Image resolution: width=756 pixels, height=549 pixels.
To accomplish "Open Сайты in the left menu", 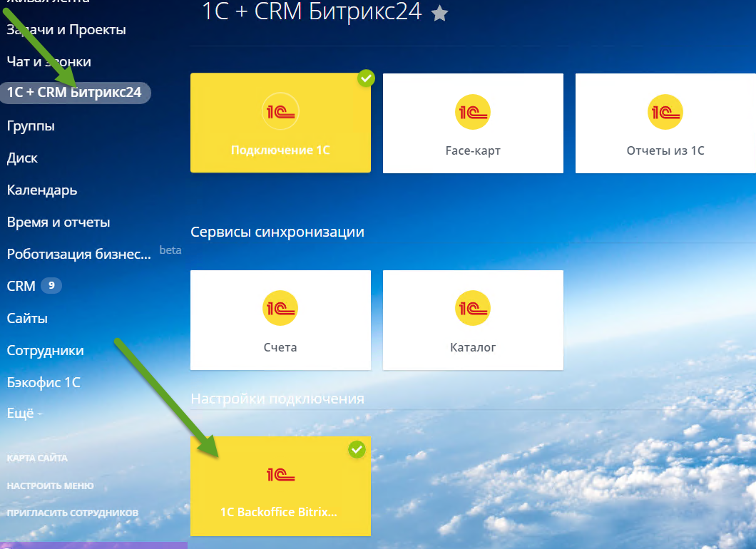I will (27, 318).
